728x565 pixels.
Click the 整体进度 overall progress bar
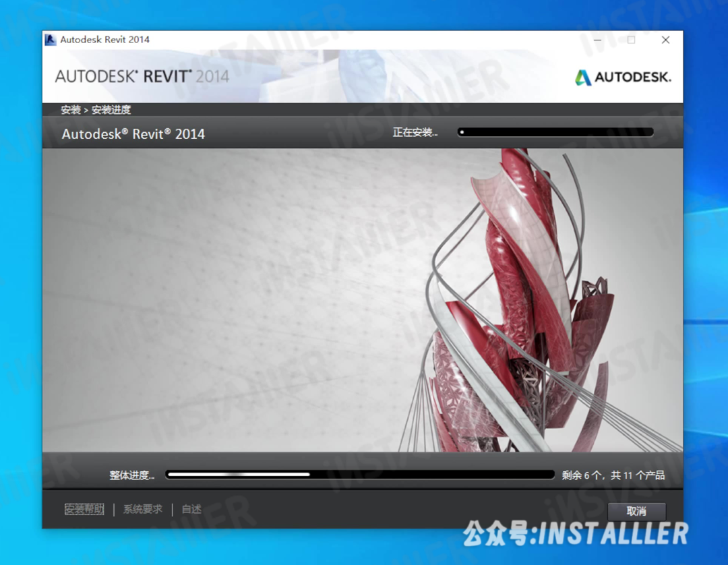coord(360,475)
